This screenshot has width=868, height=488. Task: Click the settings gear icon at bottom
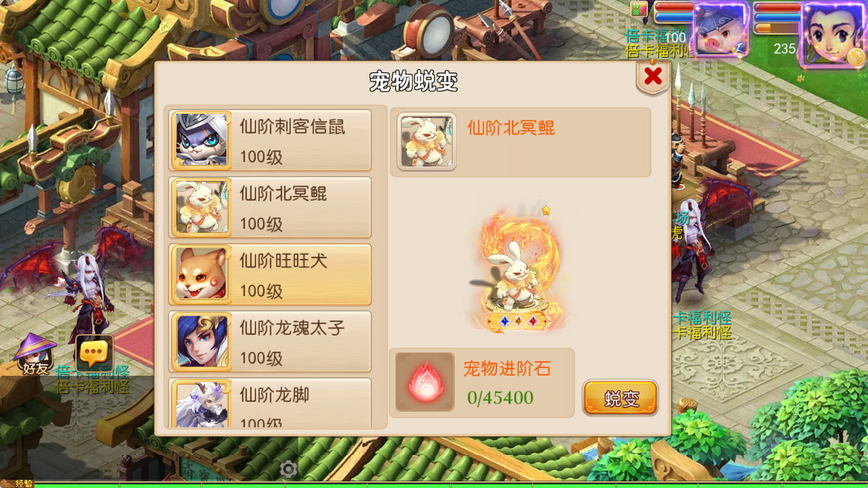pyautogui.click(x=288, y=469)
